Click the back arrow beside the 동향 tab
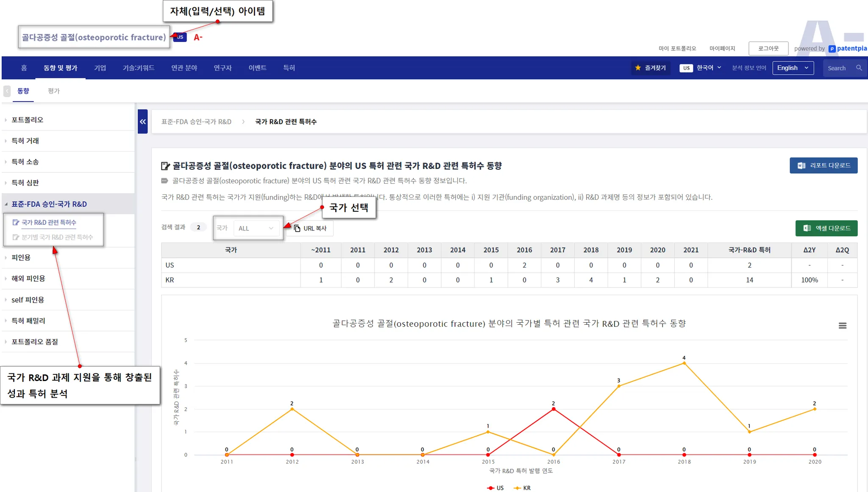The width and height of the screenshot is (868, 492). (x=7, y=91)
